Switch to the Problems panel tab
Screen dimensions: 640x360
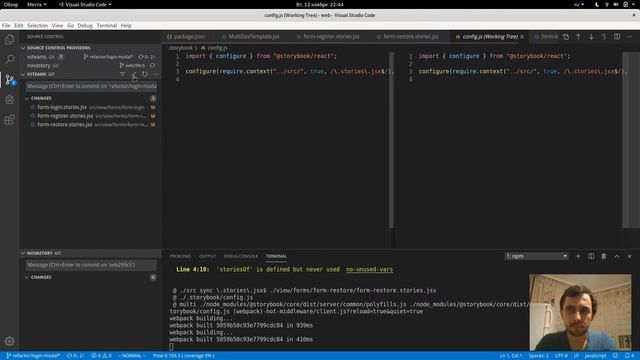[180, 256]
